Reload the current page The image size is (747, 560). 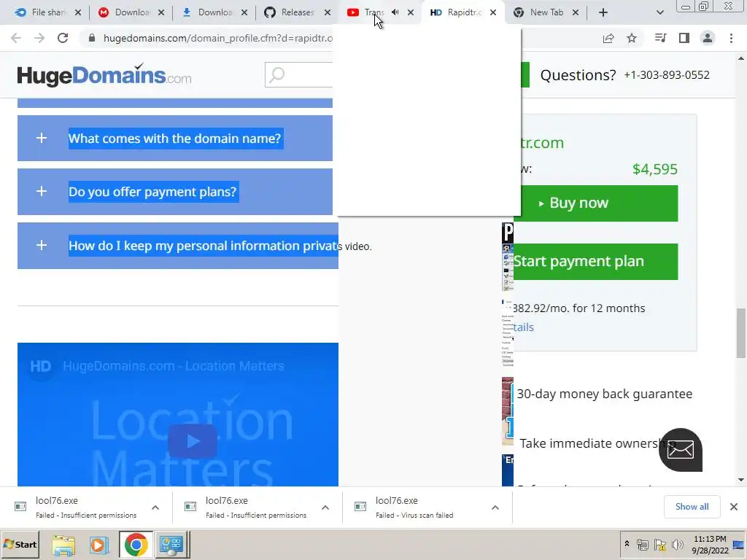coord(63,38)
